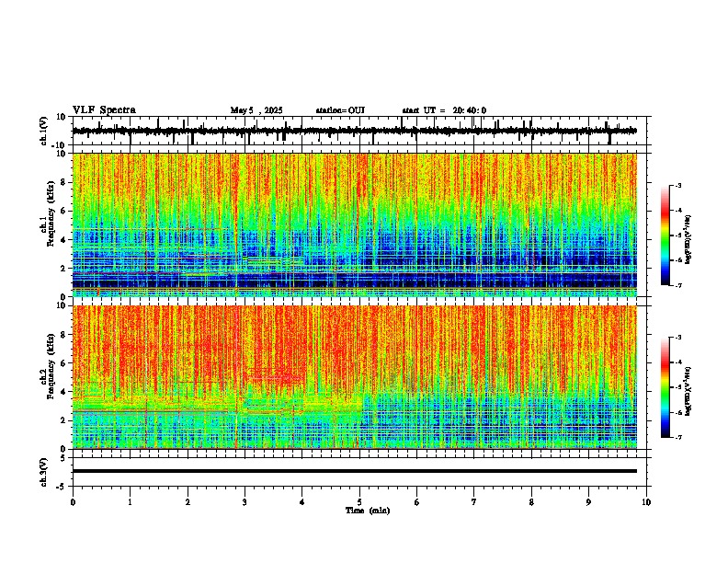Viewport: 728px width, 563px height.
Task: Click the ch.2 spectrogram "8" kHz tick label
Action: [x=63, y=334]
